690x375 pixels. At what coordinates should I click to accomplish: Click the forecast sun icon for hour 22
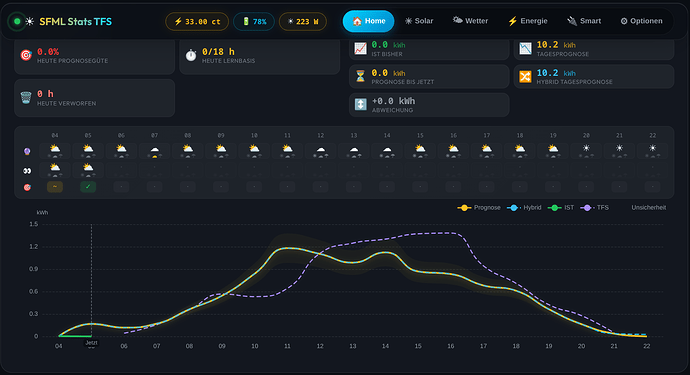point(653,149)
